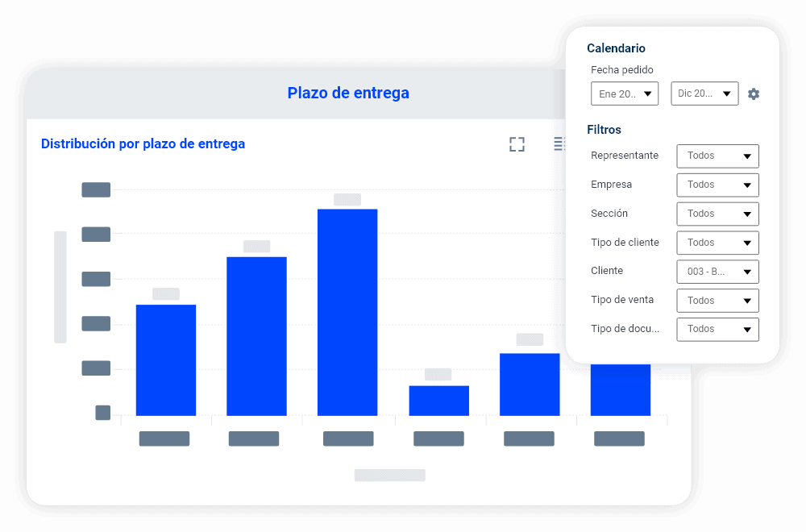Click the value label above the tallest bar
The width and height of the screenshot is (806, 532).
point(347,199)
